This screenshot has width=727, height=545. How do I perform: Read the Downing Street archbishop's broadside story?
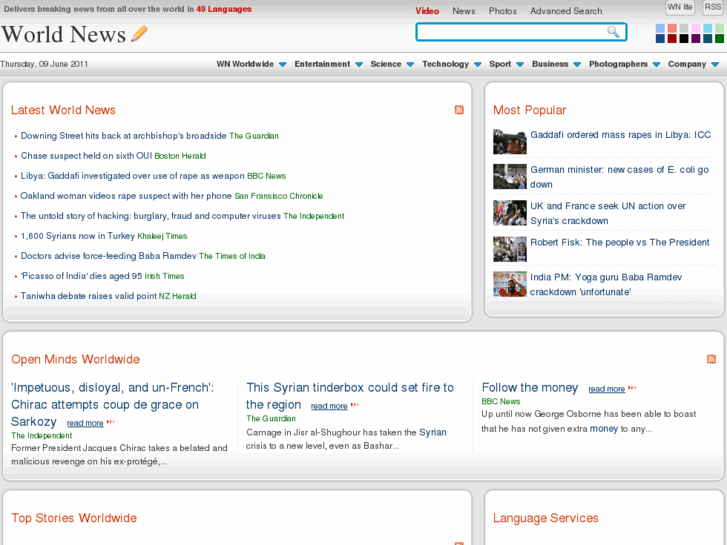[123, 136]
